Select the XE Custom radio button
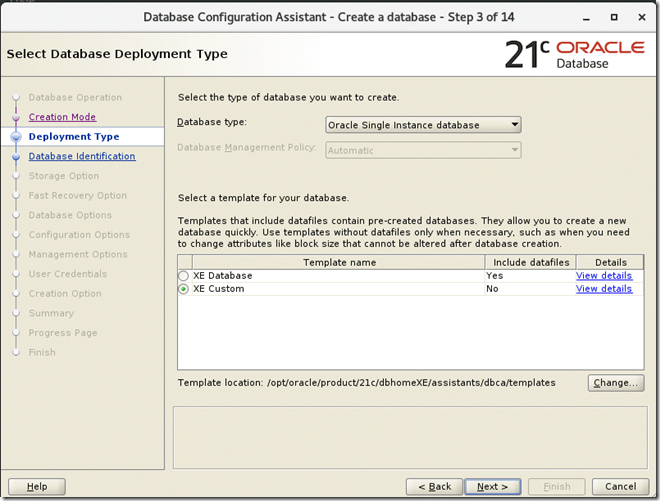660x501 pixels. pos(183,289)
